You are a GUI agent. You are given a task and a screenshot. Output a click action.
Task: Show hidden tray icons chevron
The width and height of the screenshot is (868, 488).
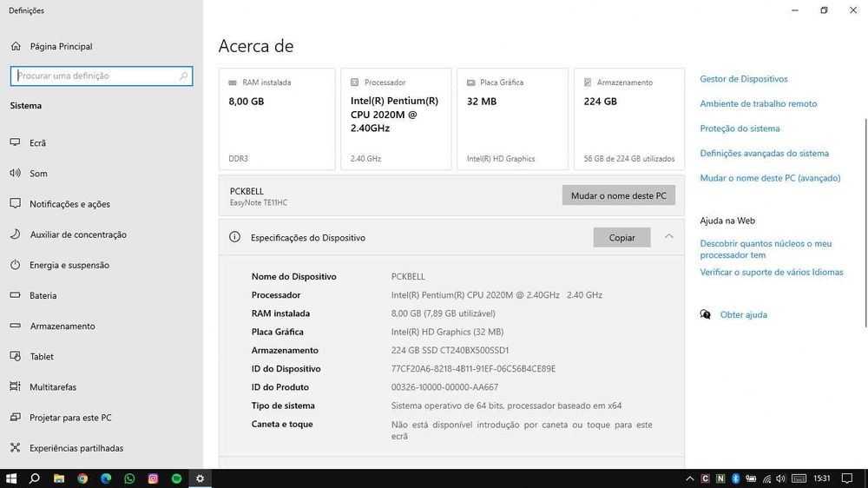click(690, 478)
